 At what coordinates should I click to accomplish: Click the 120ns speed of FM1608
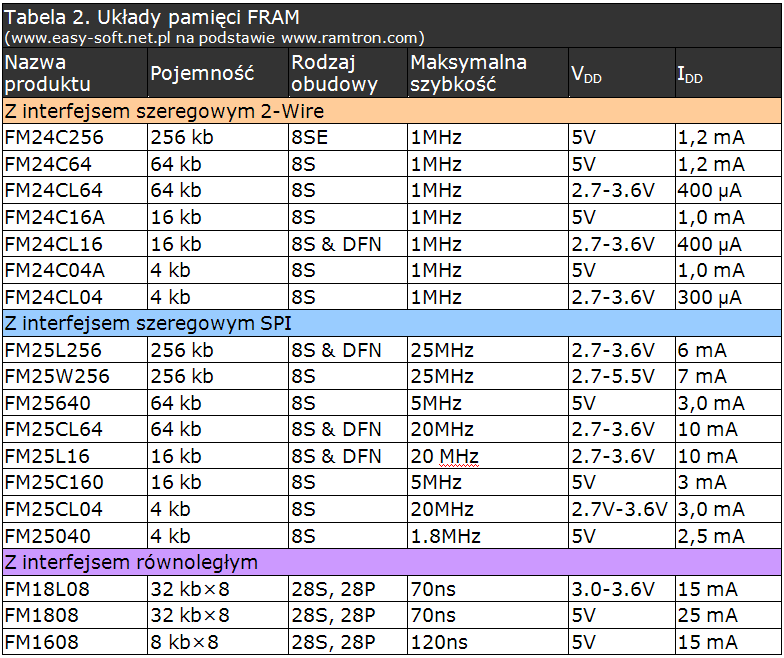click(x=488, y=642)
